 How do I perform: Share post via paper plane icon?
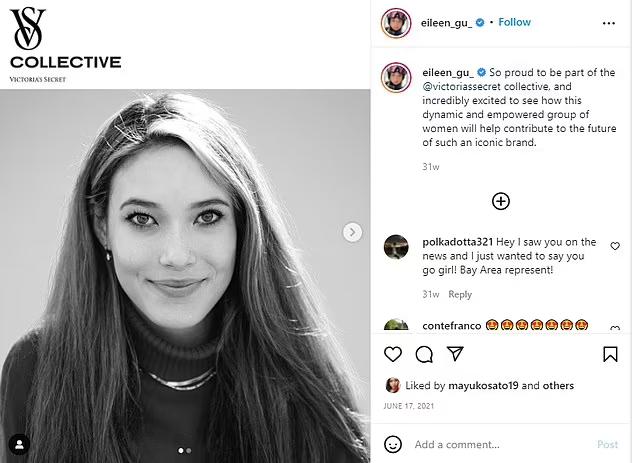455,354
